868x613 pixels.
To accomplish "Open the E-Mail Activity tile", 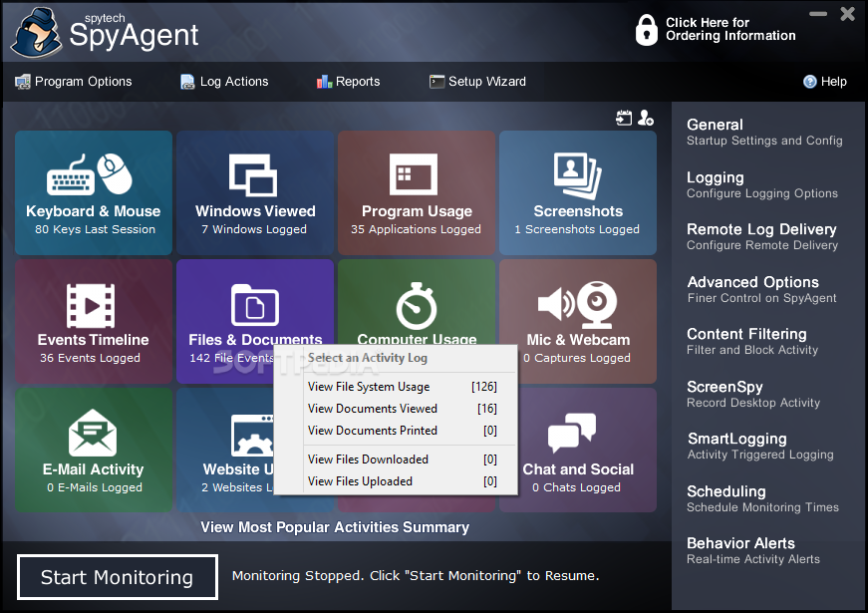I will [x=93, y=450].
